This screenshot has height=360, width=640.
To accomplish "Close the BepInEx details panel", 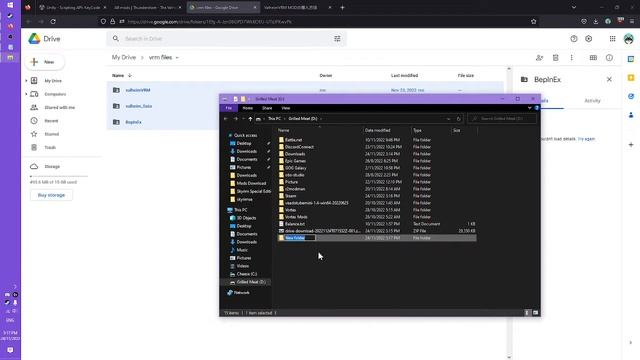I will [609, 80].
